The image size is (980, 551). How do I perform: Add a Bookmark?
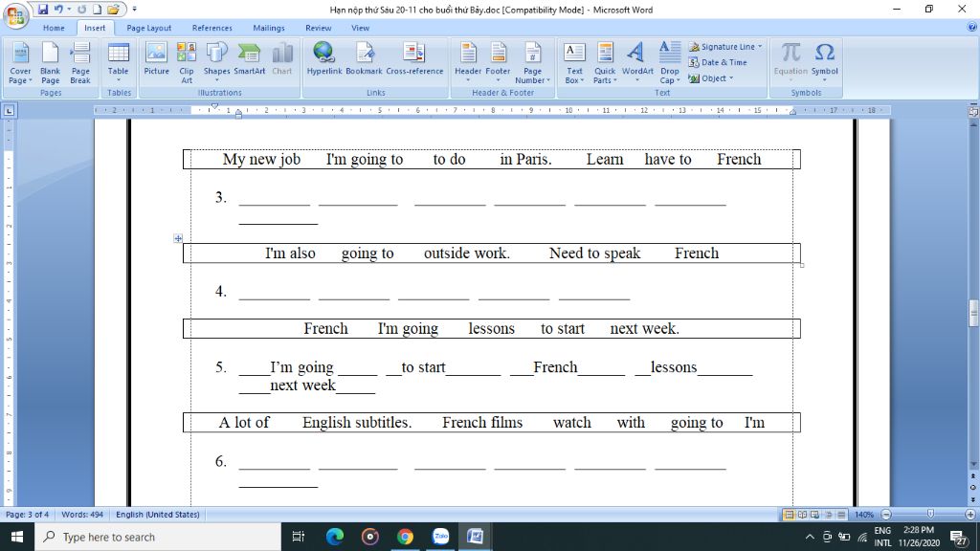click(364, 58)
